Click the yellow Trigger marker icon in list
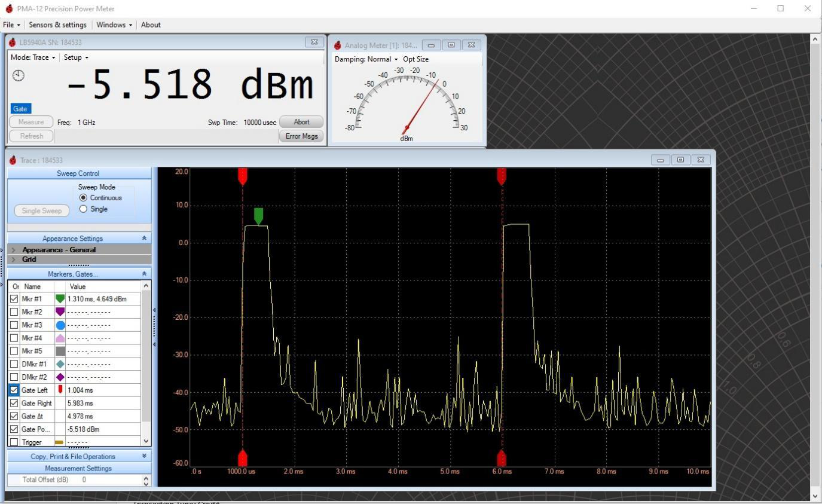Image resolution: width=822 pixels, height=504 pixels. click(59, 442)
